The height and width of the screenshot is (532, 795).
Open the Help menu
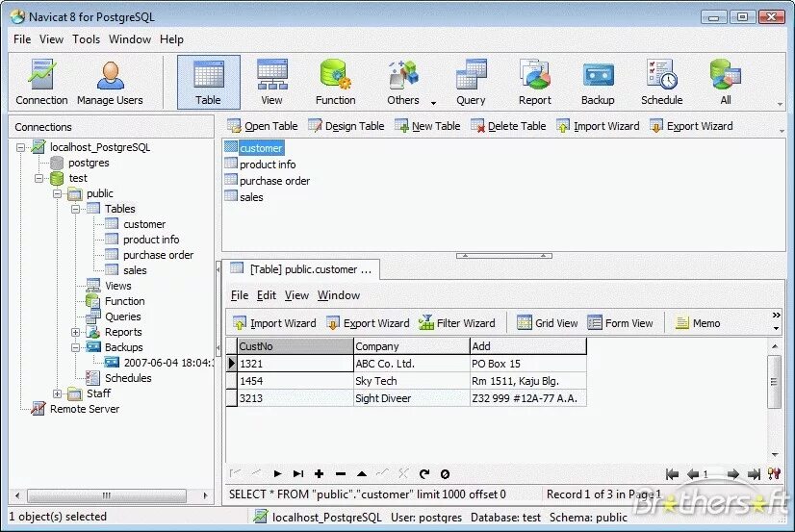[171, 39]
